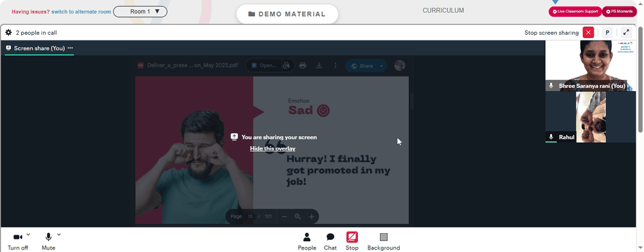644x252 pixels.
Task: Switch to the Curriculum tab
Action: click(x=443, y=11)
